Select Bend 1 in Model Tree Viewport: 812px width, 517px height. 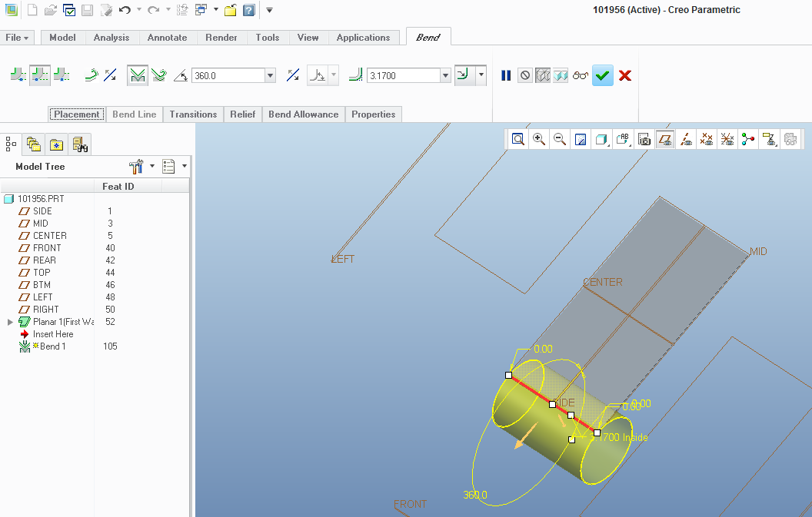click(x=52, y=346)
